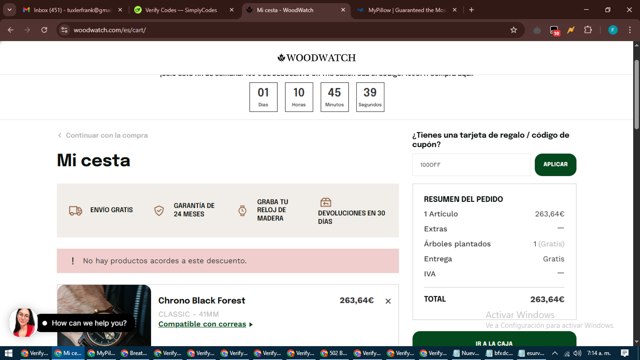Click the warranty shield icon
640x360 pixels.
[159, 210]
